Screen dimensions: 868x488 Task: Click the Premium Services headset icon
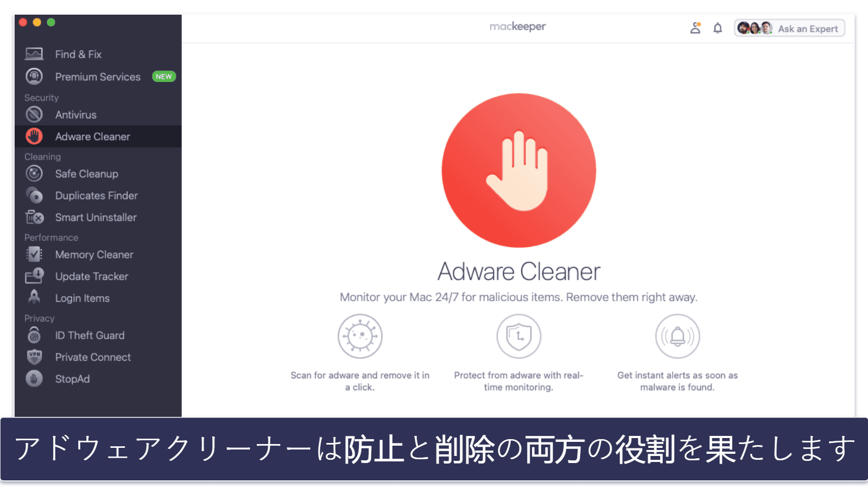tap(34, 77)
